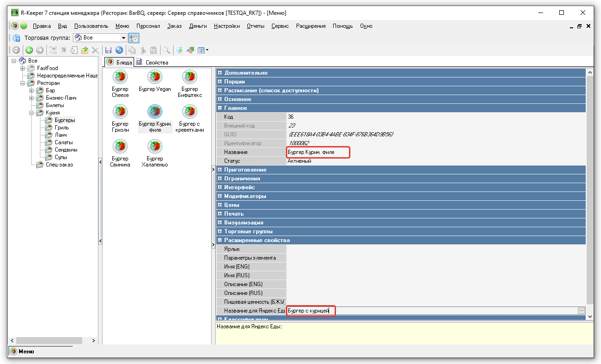The image size is (601, 364).
Task: Expand the Порции property section
Action: tap(220, 82)
